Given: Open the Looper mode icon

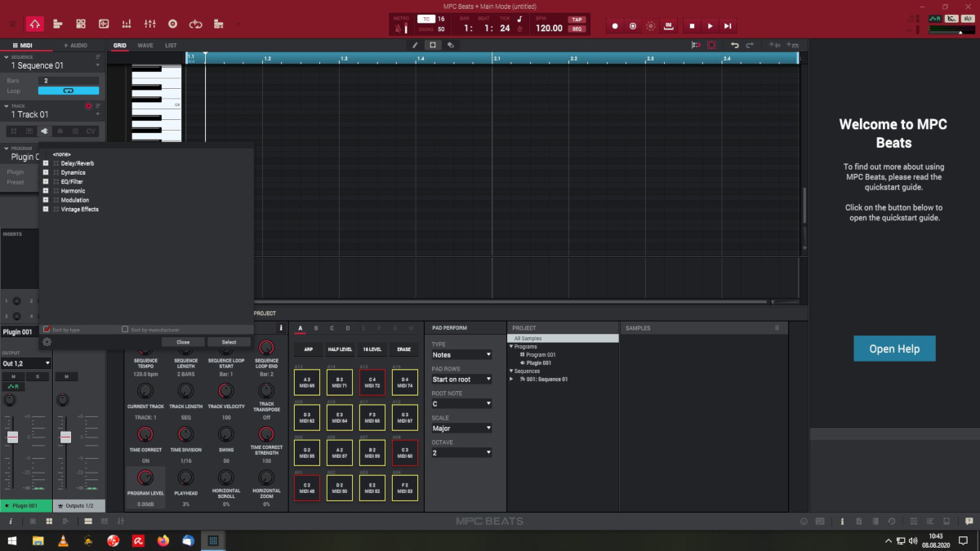Looking at the screenshot, I should (195, 24).
